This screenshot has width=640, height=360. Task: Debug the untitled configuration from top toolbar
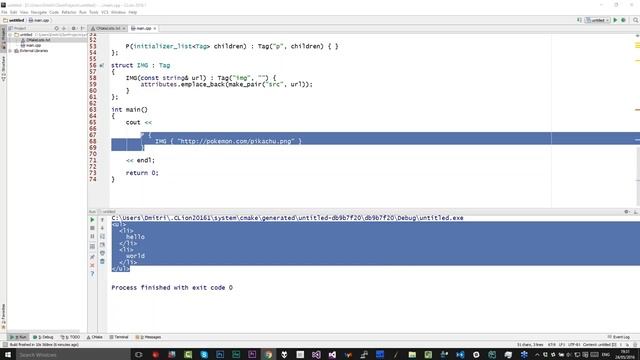(x=623, y=20)
